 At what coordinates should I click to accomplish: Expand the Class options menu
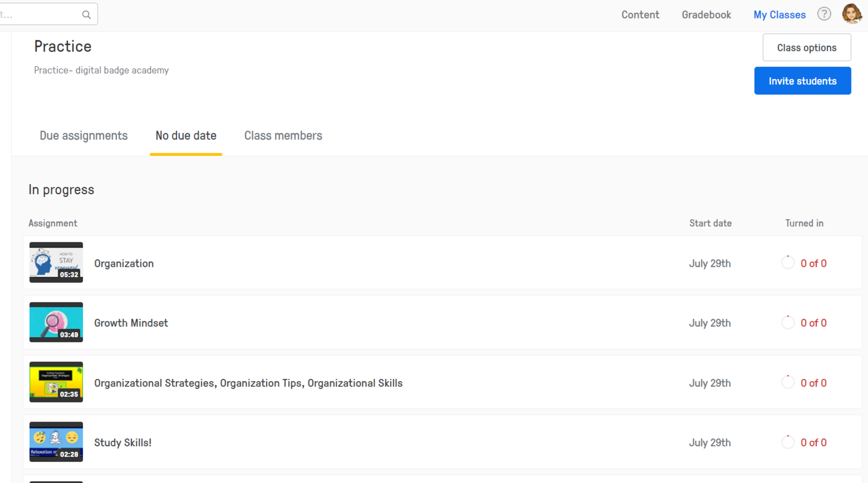[x=807, y=47]
